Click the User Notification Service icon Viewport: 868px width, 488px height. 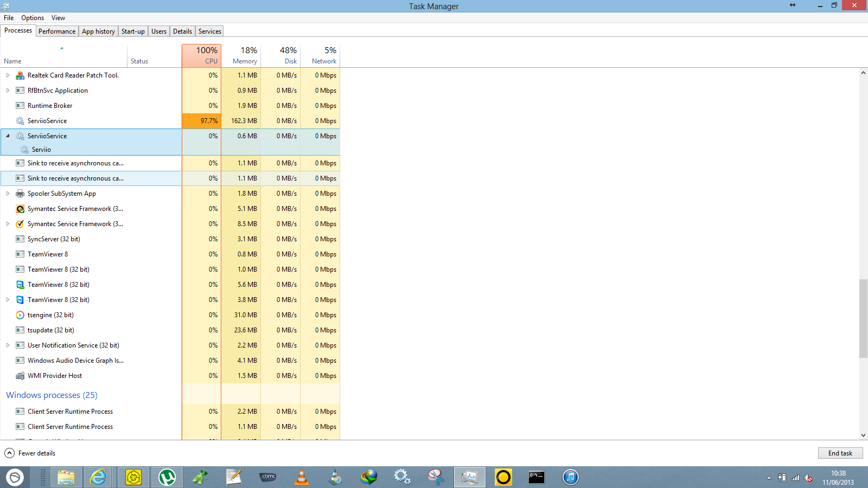click(x=20, y=345)
